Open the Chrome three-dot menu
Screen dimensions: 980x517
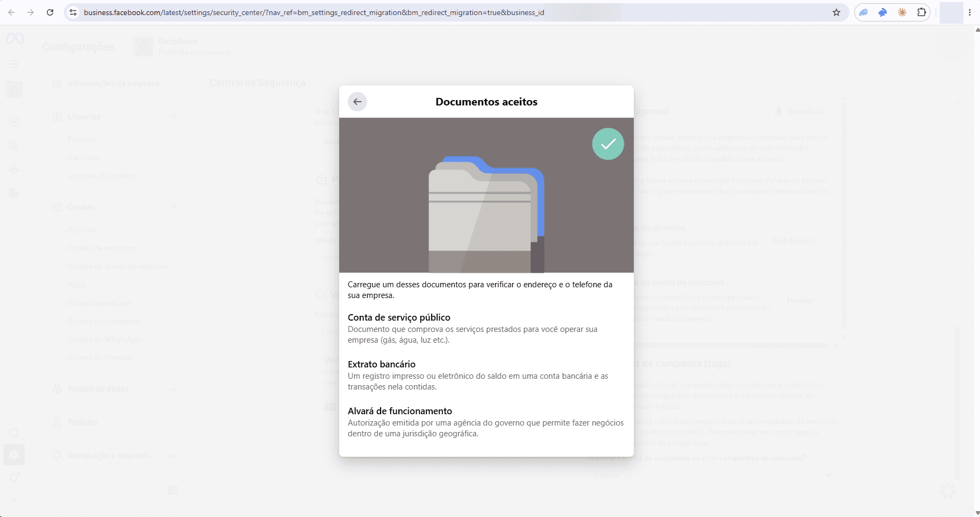point(970,12)
